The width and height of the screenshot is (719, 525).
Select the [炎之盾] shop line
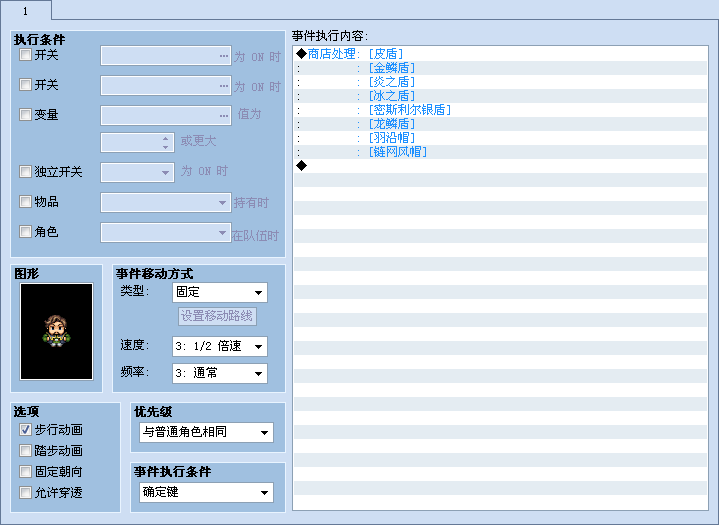(501, 82)
